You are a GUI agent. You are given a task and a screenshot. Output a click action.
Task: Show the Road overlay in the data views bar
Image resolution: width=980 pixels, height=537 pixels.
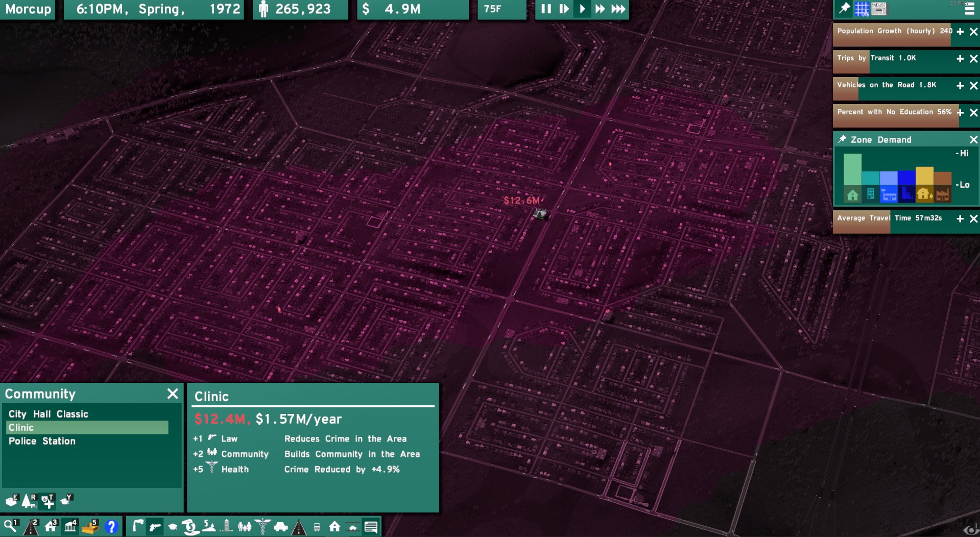tap(299, 526)
